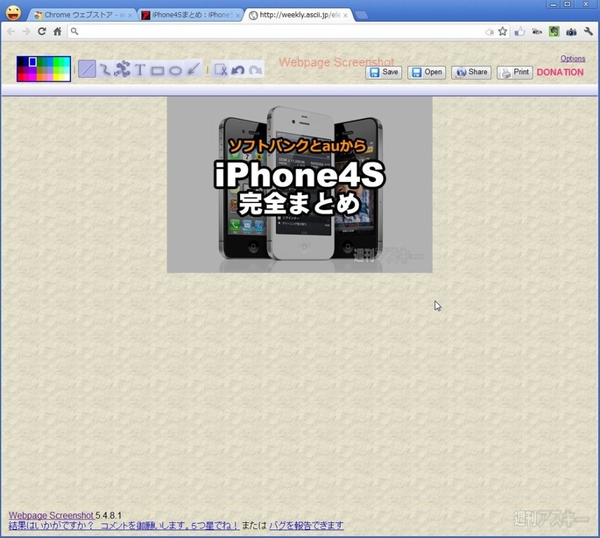Image resolution: width=600 pixels, height=538 pixels.
Task: Close the weekly.ascii.jp tab
Action: (x=345, y=15)
